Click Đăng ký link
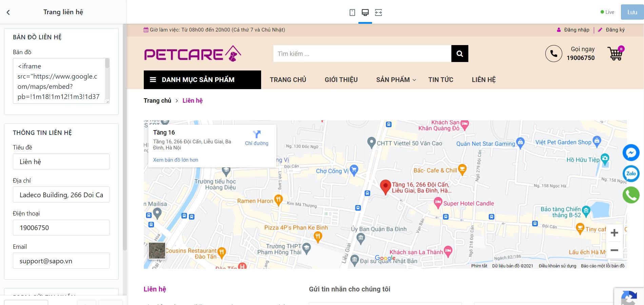 (615, 30)
